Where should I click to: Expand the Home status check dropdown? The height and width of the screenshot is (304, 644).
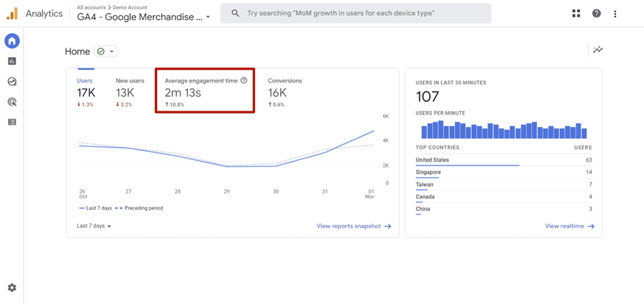107,52
